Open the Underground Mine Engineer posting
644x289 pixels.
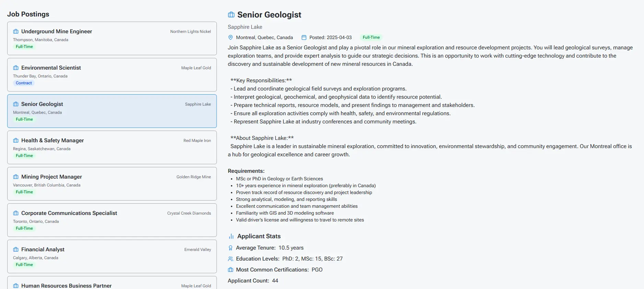click(112, 38)
